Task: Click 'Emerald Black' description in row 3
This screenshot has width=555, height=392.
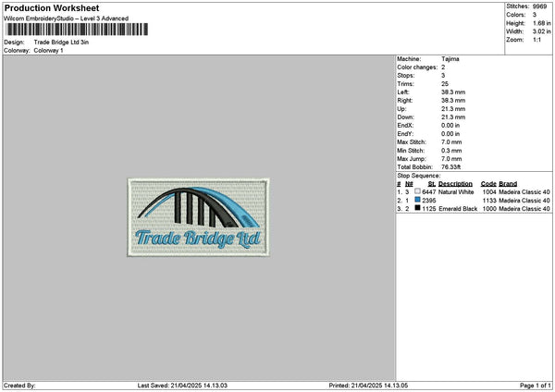Action: [458, 209]
